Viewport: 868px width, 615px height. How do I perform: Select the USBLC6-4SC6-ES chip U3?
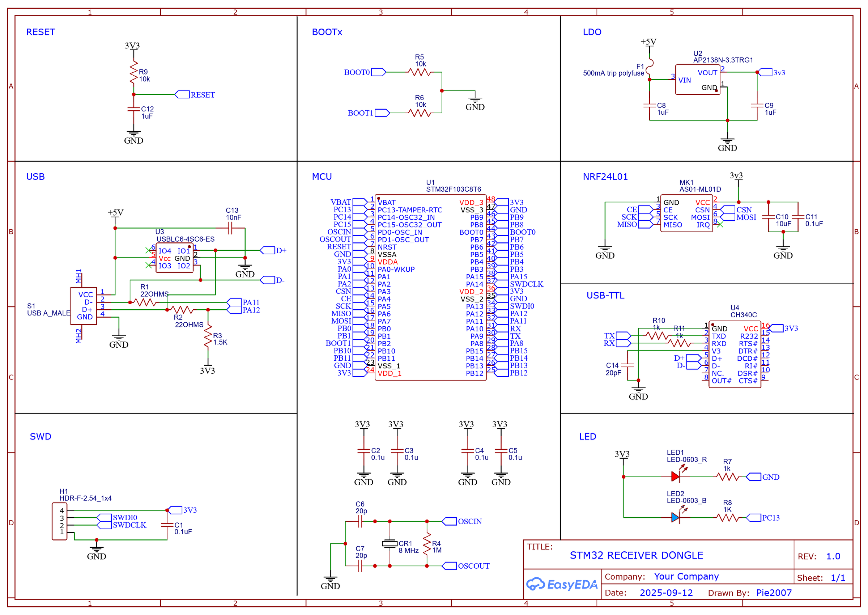(175, 258)
